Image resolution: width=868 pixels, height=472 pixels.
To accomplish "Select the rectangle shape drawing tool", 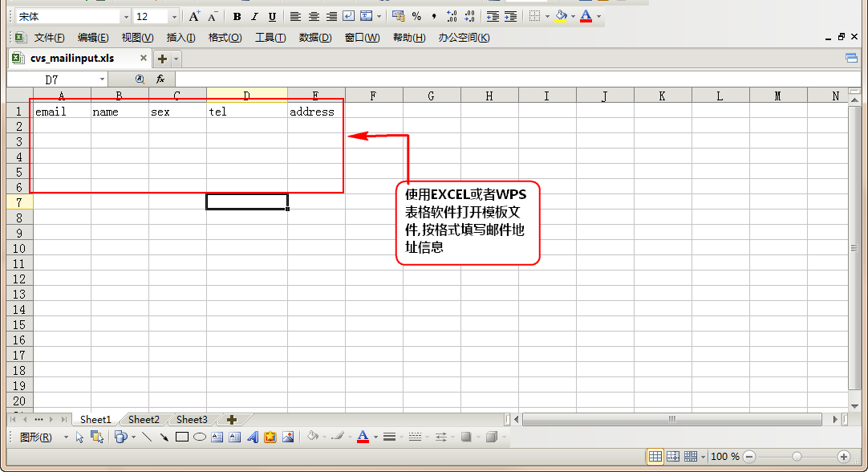I will 182,437.
